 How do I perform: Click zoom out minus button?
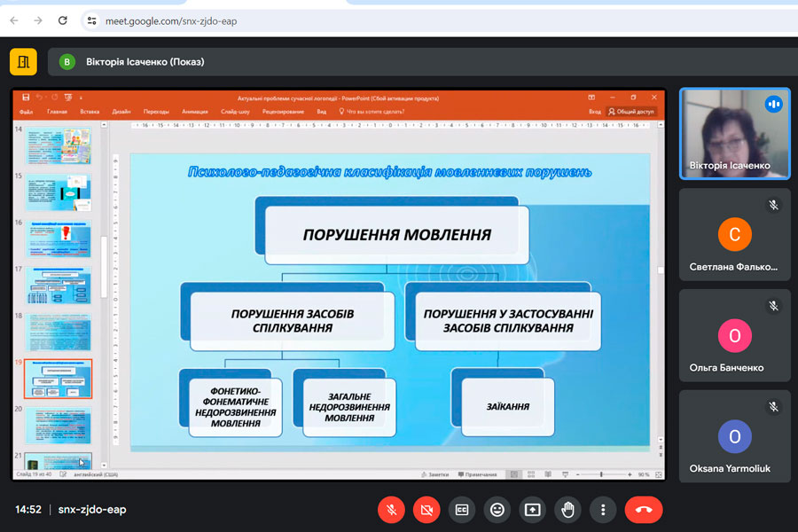coord(577,474)
